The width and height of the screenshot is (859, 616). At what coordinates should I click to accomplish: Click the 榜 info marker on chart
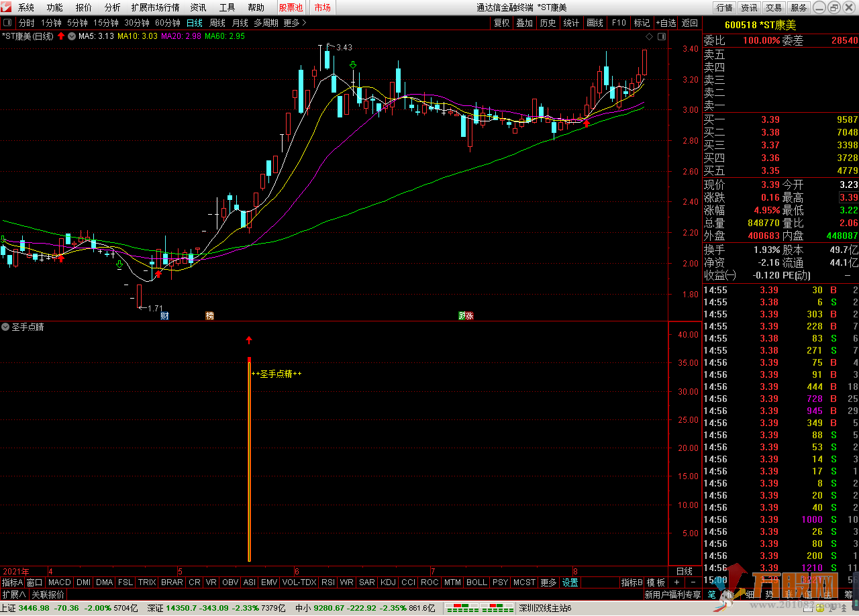[x=209, y=315]
